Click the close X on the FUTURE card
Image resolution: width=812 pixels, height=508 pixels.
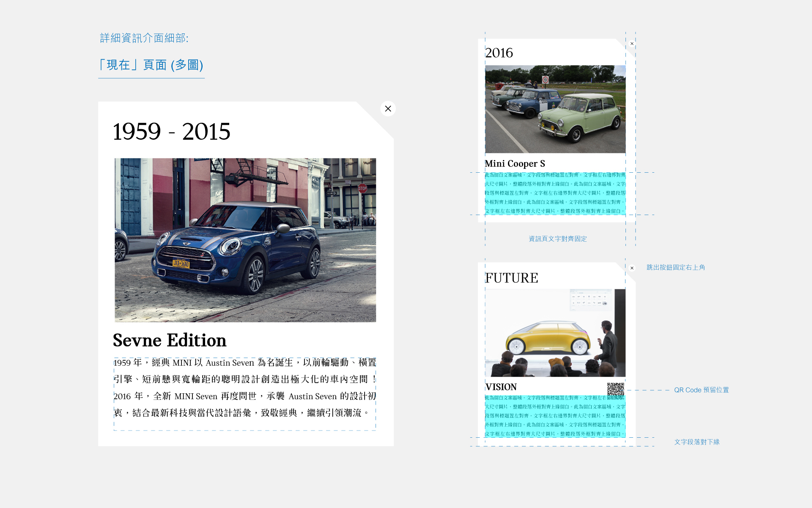click(632, 268)
